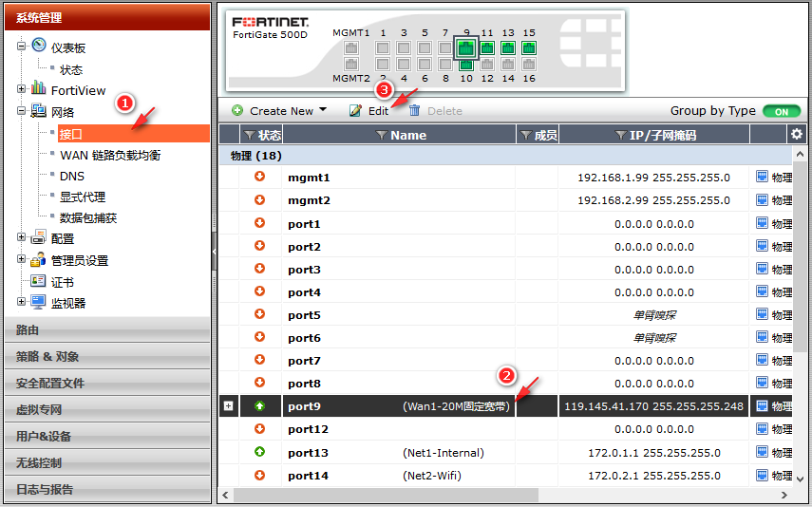Click the Delete button

436,111
